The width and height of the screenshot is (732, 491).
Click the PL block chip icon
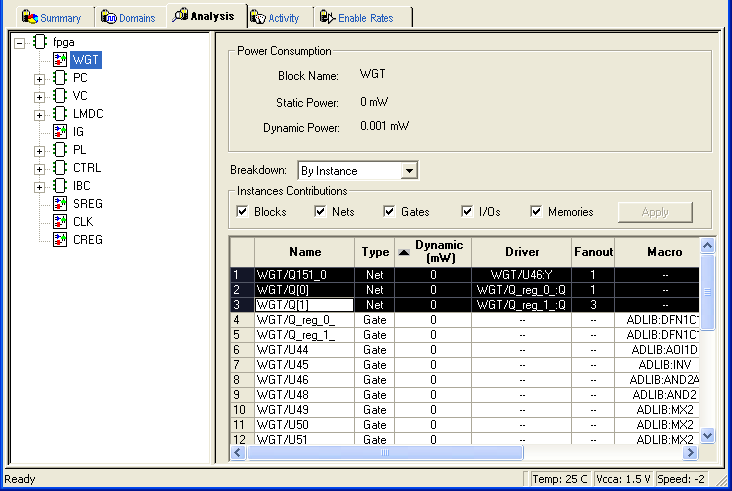point(60,149)
